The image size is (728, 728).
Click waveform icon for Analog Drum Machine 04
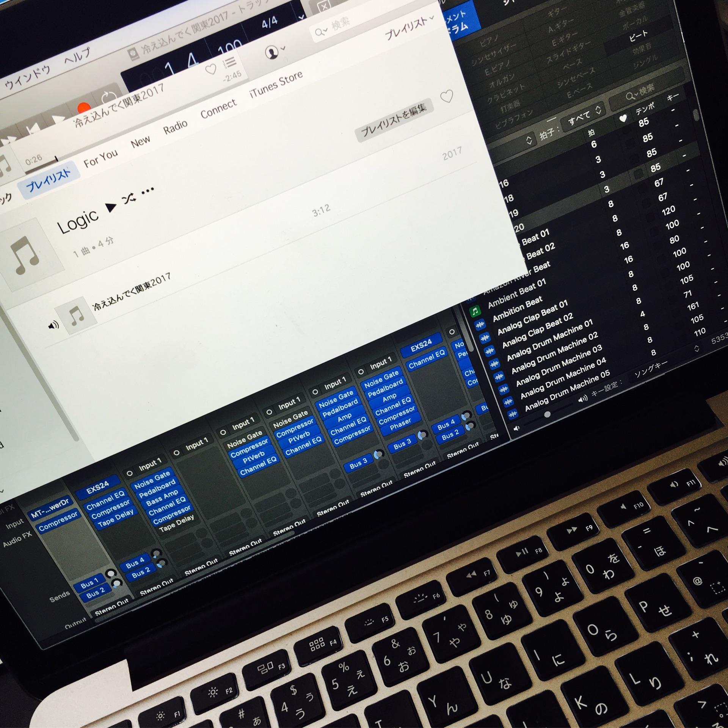(508, 402)
